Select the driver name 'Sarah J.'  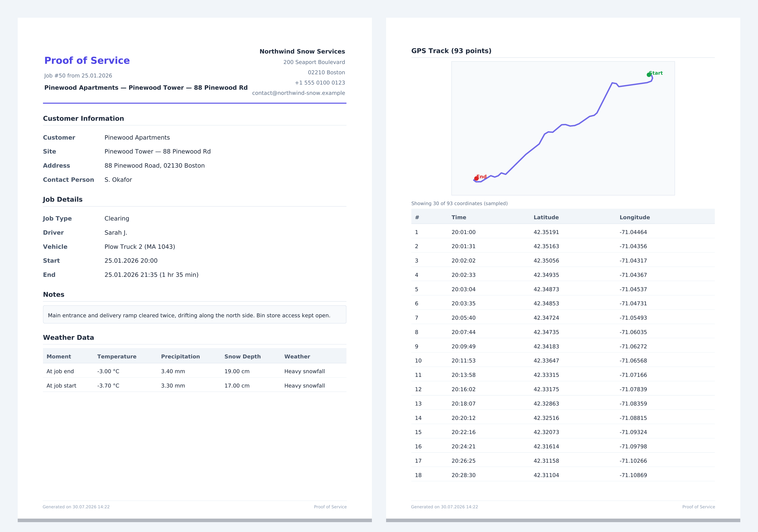click(116, 233)
